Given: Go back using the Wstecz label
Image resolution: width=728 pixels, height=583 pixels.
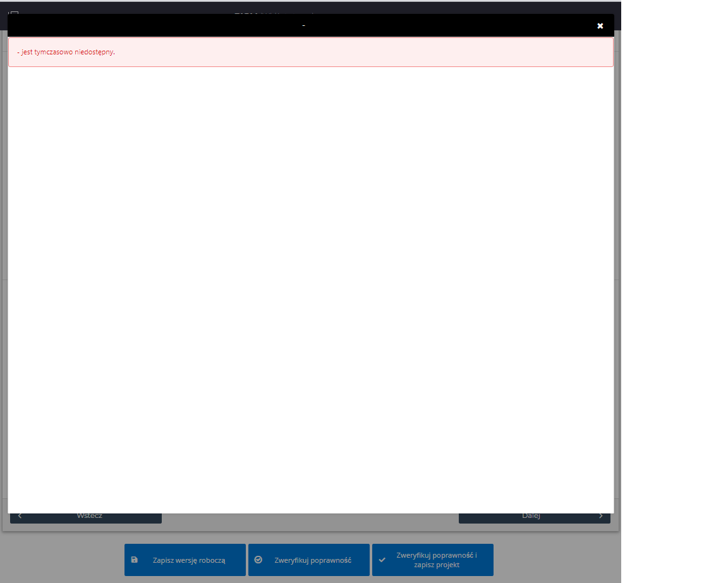Looking at the screenshot, I should pyautogui.click(x=89, y=517).
